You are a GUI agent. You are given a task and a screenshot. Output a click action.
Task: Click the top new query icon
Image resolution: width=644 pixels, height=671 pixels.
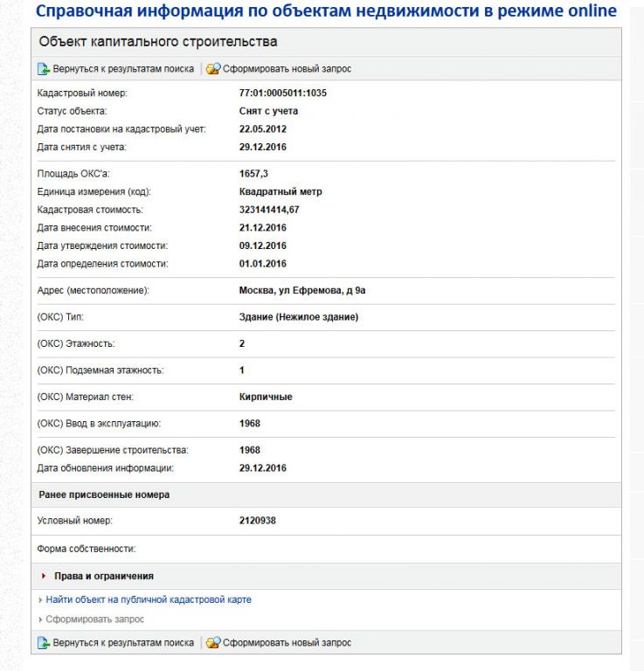click(x=213, y=69)
